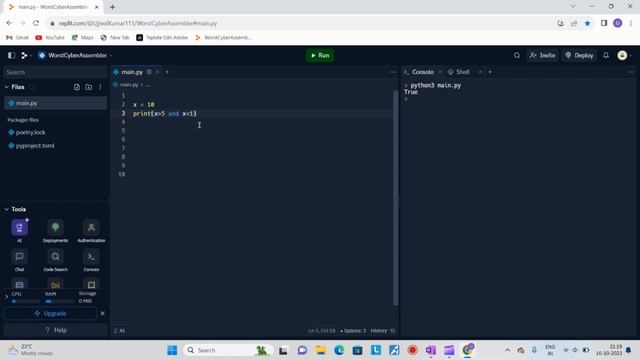Open the Windows Start menu
This screenshot has height=360, width=640.
click(x=172, y=350)
